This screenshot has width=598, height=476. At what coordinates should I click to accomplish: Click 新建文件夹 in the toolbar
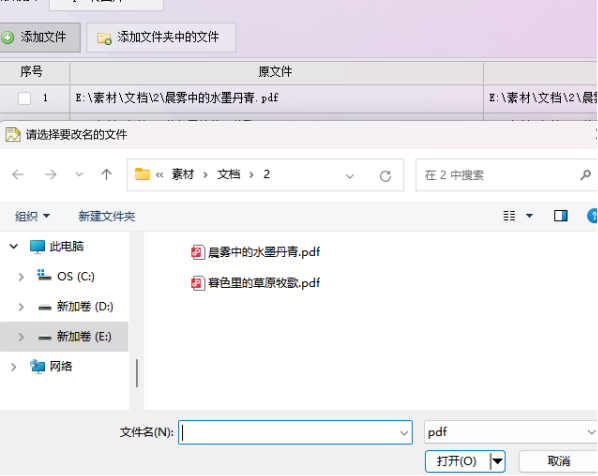107,216
